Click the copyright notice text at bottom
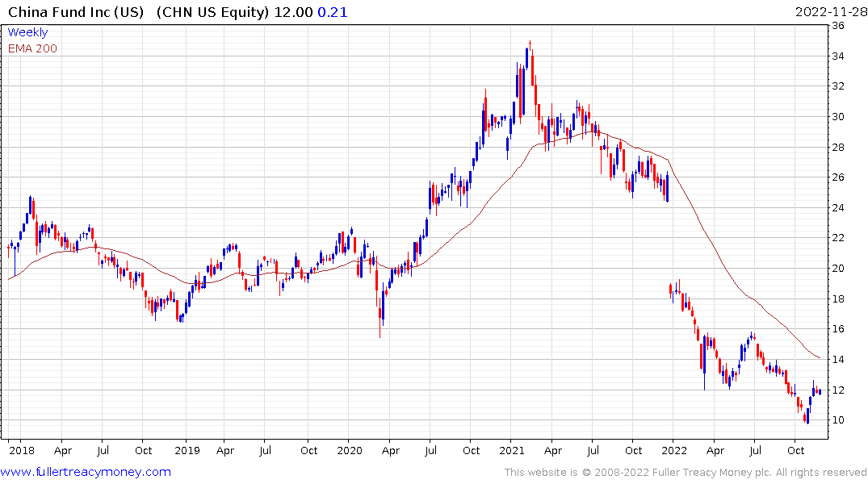This screenshot has width=868, height=484. click(686, 473)
